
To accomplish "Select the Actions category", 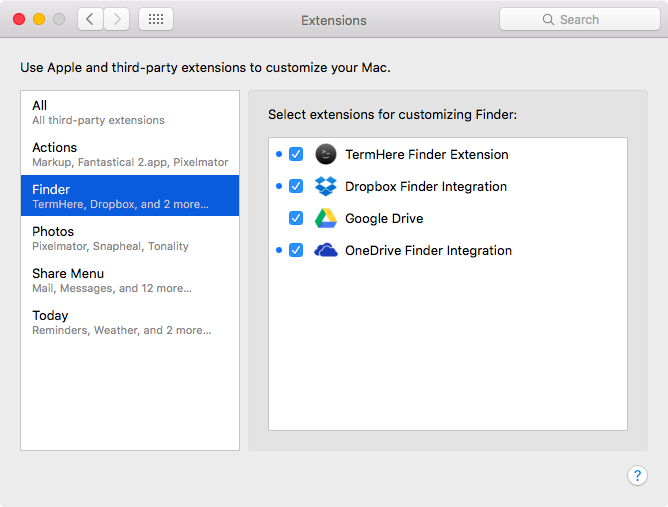I will point(130,154).
